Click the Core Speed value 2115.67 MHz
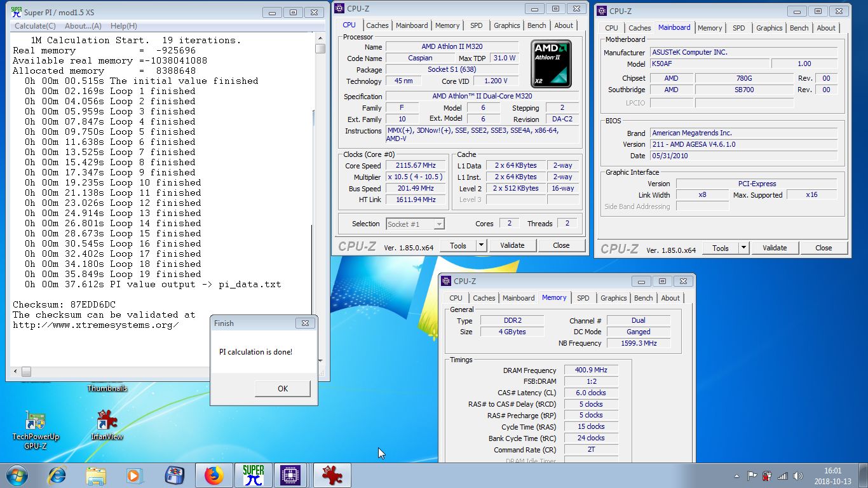 (416, 166)
